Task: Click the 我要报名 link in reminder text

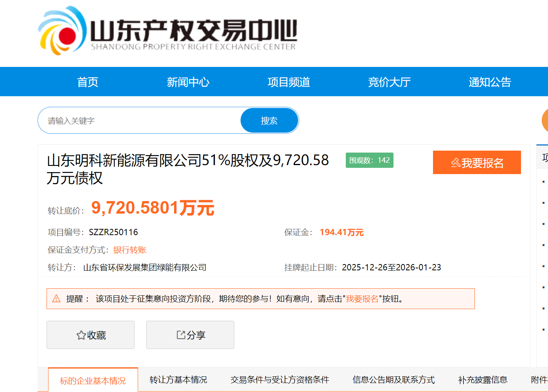Action: coord(362,299)
